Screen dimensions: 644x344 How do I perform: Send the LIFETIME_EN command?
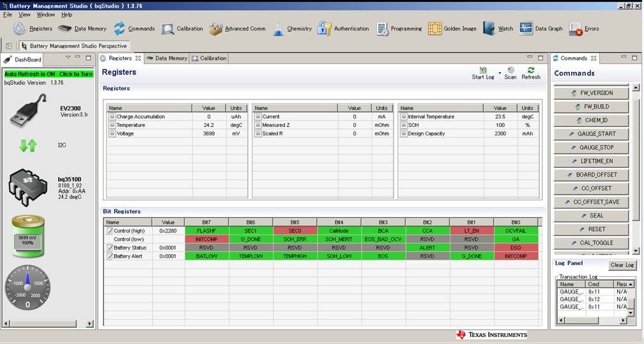tap(591, 161)
